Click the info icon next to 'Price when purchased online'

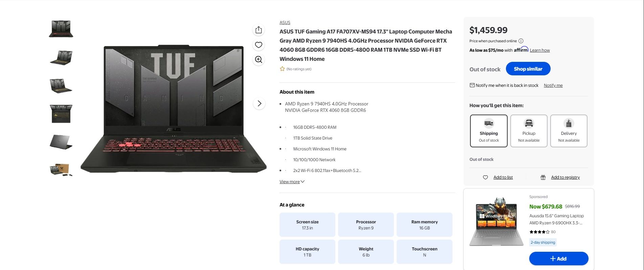point(521,41)
